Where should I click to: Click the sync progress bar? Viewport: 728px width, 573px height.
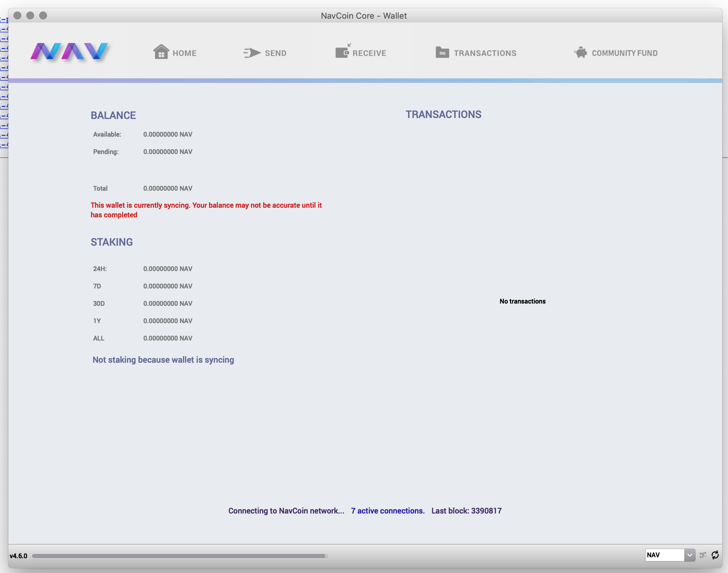pos(179,556)
